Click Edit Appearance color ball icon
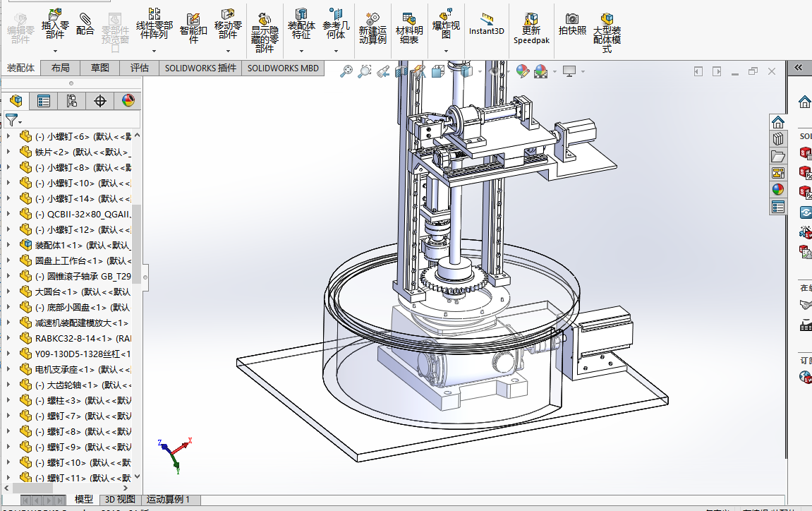This screenshot has width=812, height=511. pos(523,71)
